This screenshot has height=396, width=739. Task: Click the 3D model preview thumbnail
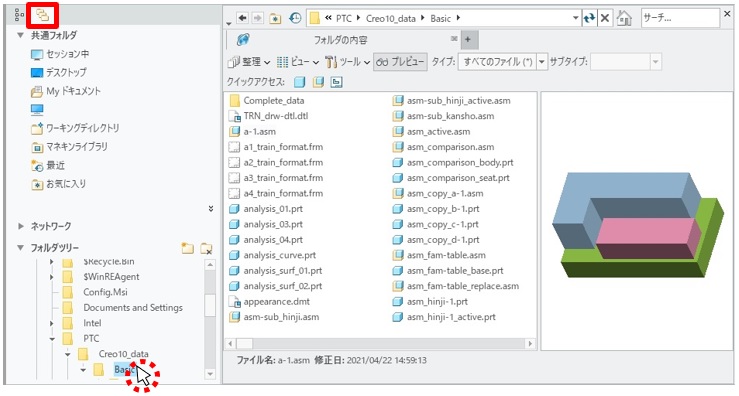[637, 224]
